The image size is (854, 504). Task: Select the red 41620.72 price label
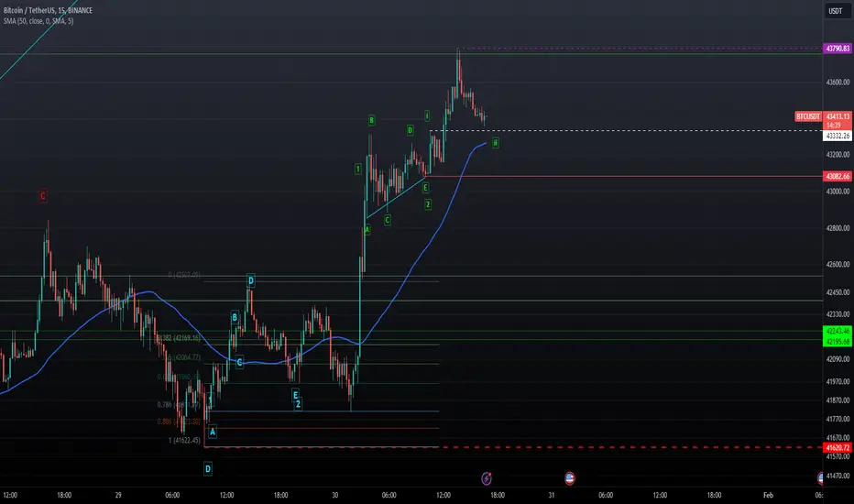838,448
